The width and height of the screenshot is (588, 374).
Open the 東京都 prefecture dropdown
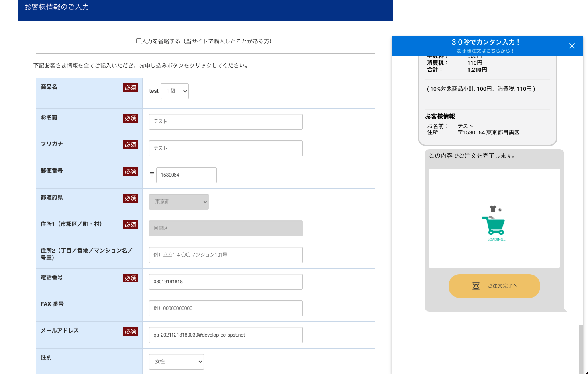point(179,202)
